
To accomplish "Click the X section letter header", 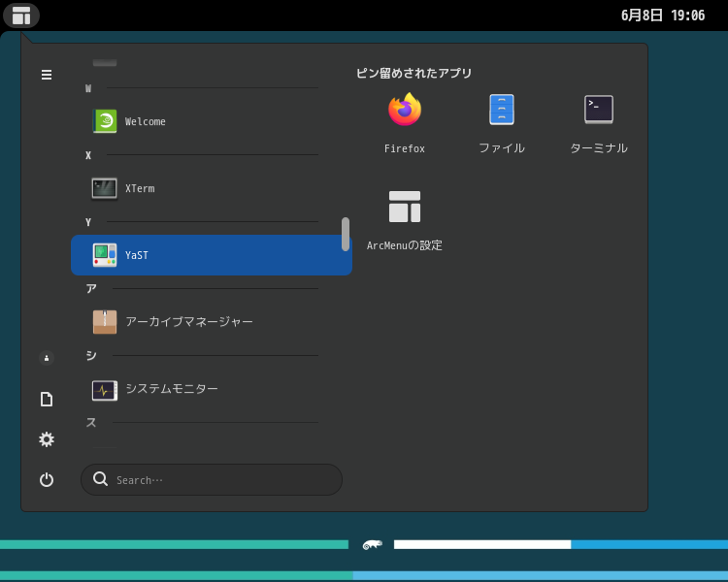I will pyautogui.click(x=88, y=155).
